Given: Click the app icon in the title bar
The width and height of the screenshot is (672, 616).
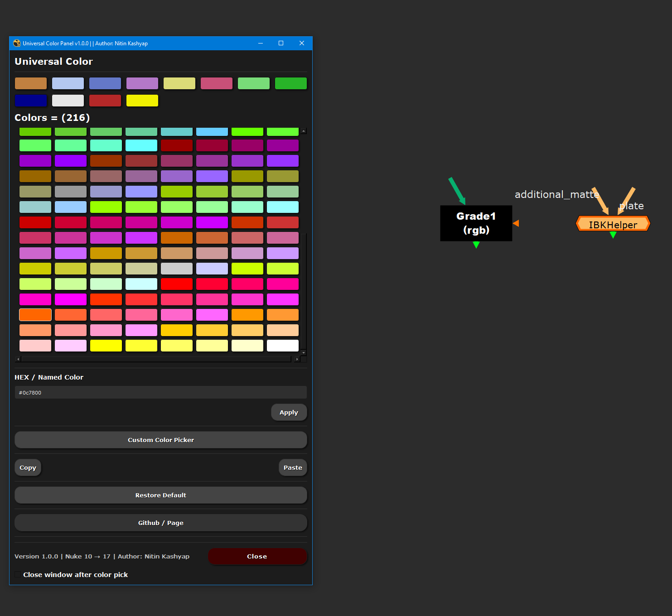Looking at the screenshot, I should coord(17,43).
